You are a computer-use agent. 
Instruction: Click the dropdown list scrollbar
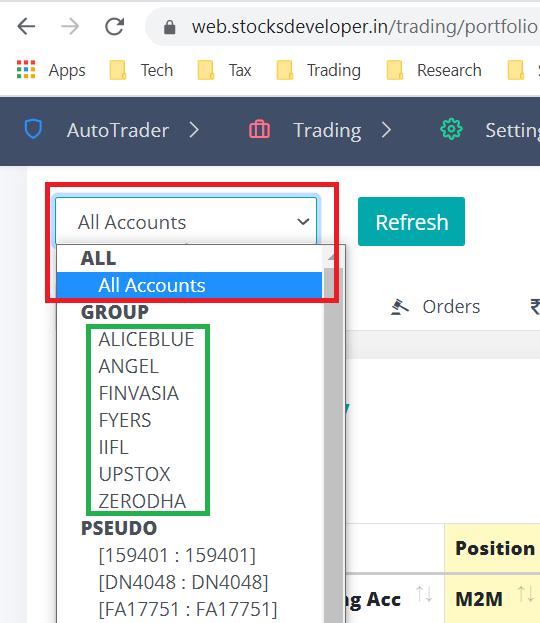tap(333, 445)
